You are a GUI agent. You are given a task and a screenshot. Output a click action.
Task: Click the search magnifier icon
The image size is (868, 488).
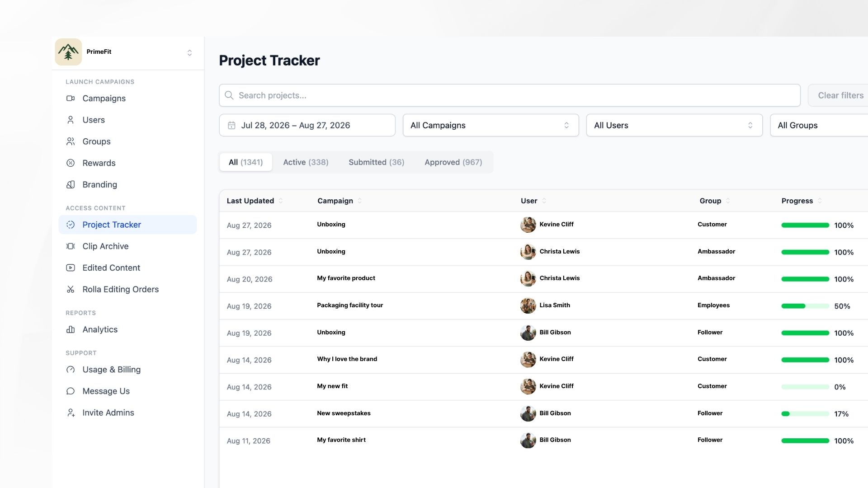229,95
